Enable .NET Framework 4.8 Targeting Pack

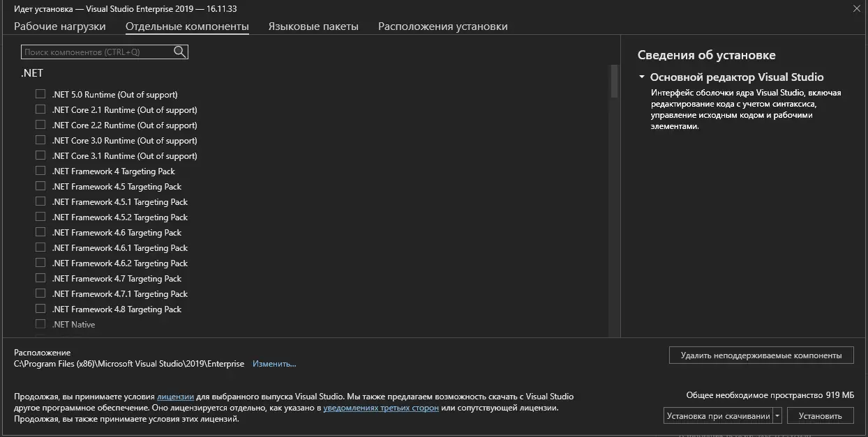40,308
